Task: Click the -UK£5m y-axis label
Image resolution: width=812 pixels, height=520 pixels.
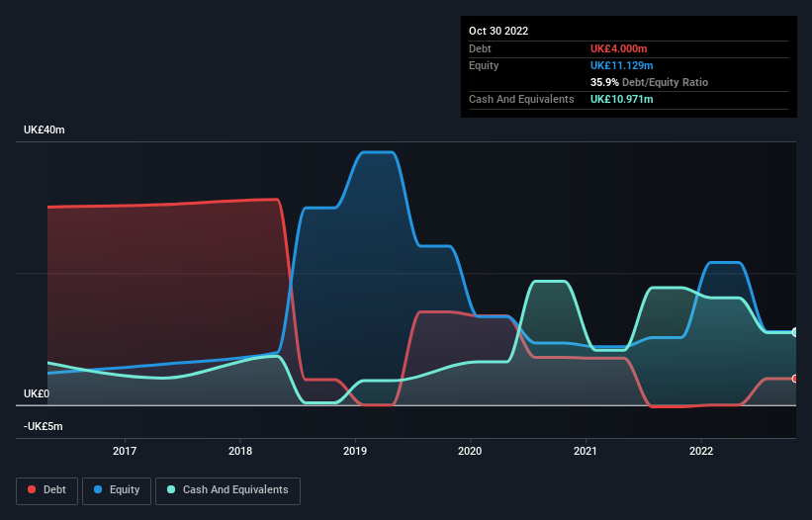Action: (x=43, y=426)
